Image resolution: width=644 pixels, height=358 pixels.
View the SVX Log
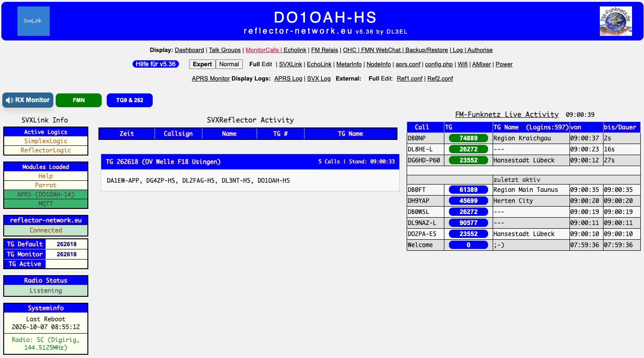[x=319, y=78]
